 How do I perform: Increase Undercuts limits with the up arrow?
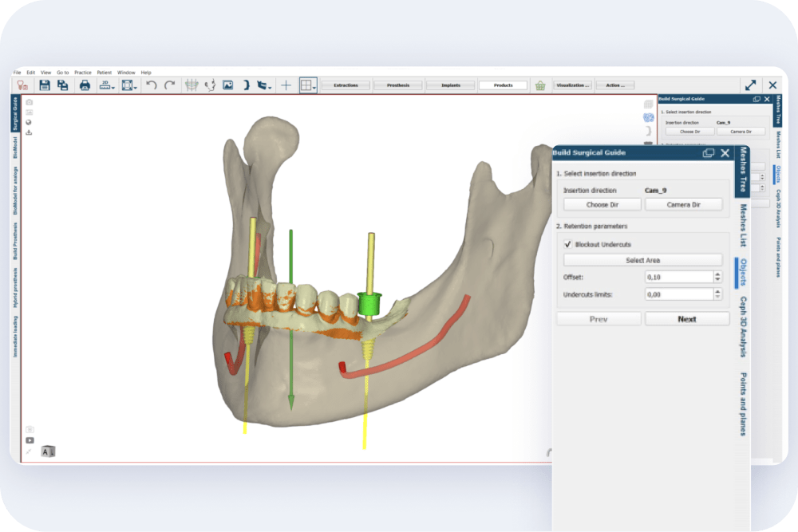(x=717, y=291)
